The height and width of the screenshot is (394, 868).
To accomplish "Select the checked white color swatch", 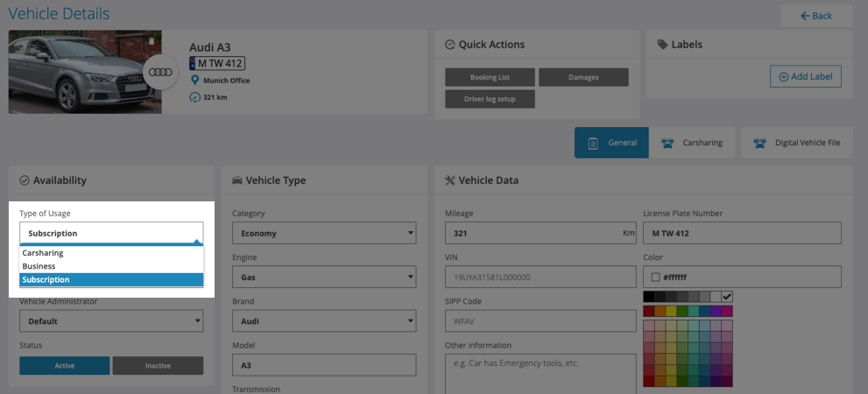I will pyautogui.click(x=727, y=297).
